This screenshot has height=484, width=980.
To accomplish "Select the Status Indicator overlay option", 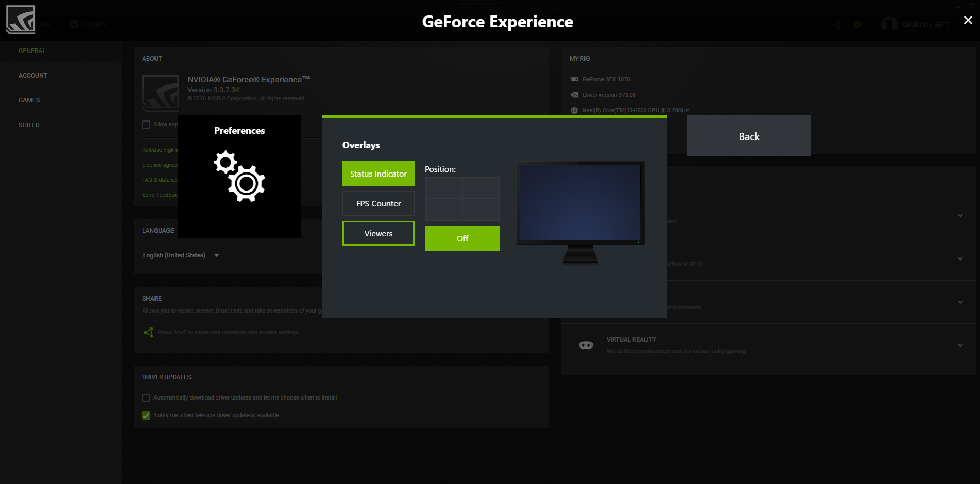I will click(x=379, y=174).
